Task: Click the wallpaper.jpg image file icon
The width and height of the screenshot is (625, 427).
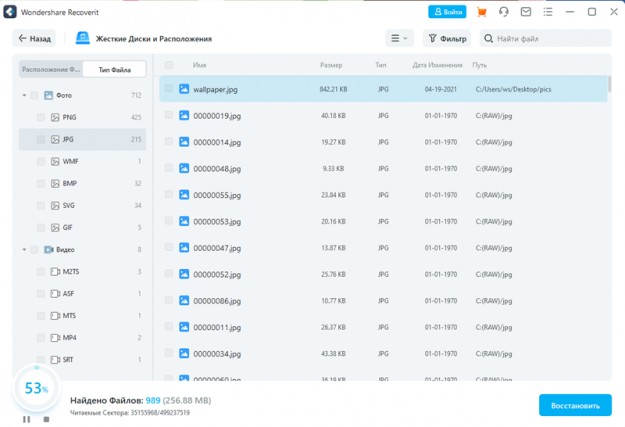Action: click(184, 89)
